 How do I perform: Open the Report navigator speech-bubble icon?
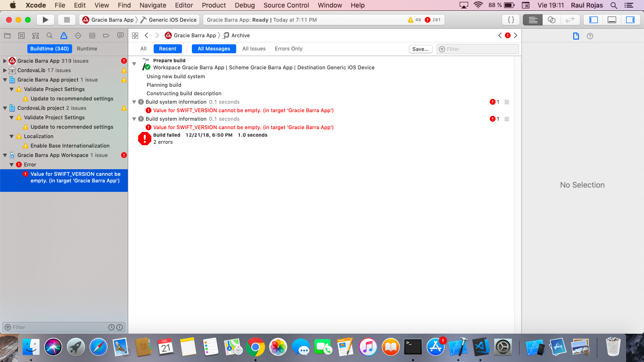click(120, 35)
